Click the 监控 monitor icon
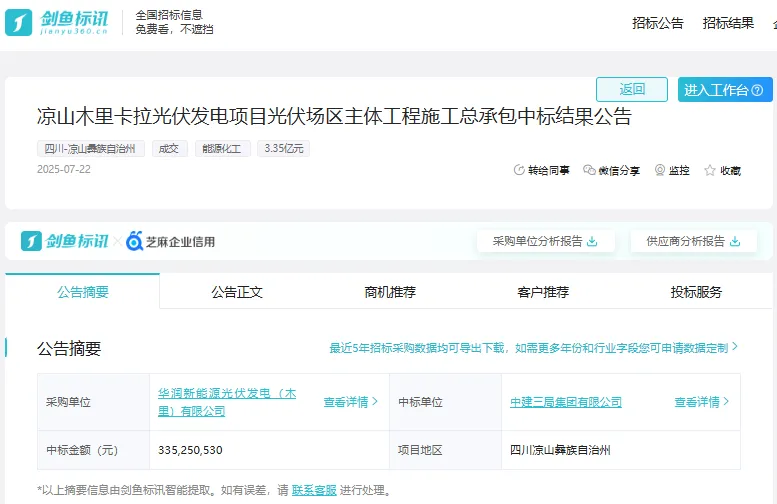 660,171
